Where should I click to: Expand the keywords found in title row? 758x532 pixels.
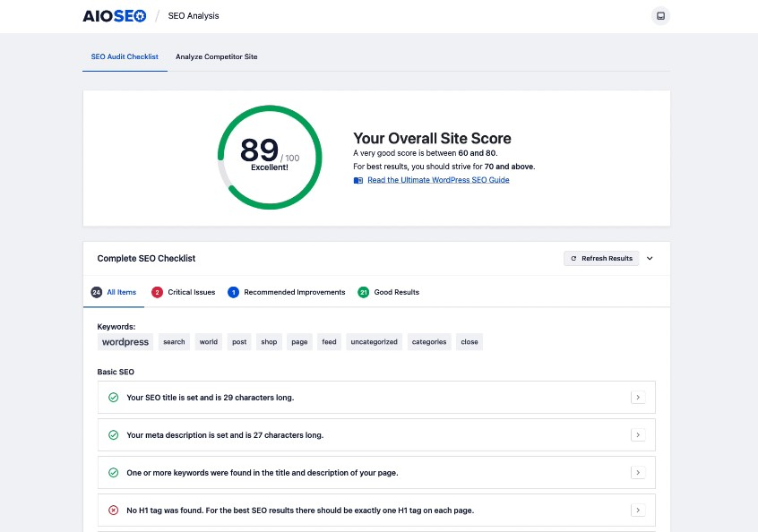tap(637, 473)
